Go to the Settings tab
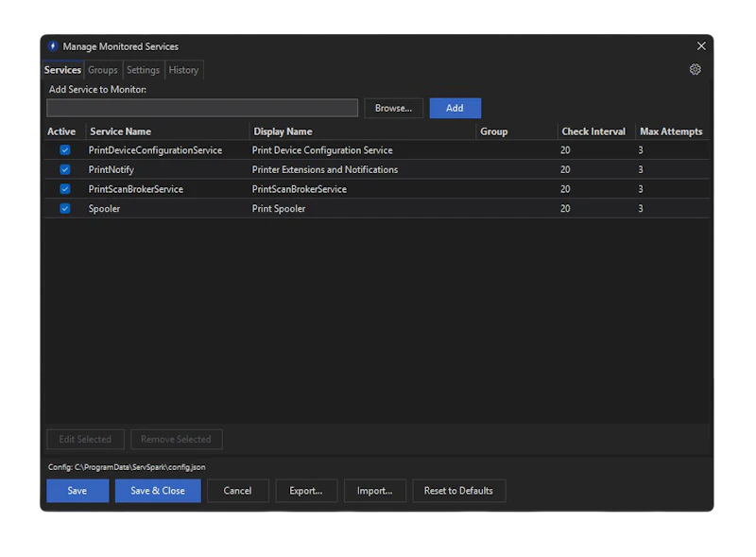 [x=144, y=70]
